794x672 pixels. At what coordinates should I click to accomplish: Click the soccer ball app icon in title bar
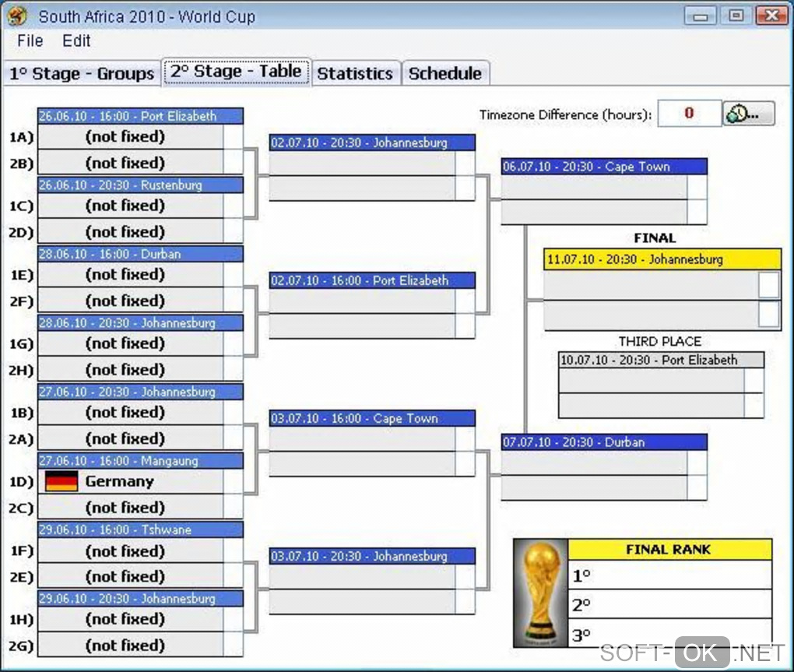(x=17, y=16)
